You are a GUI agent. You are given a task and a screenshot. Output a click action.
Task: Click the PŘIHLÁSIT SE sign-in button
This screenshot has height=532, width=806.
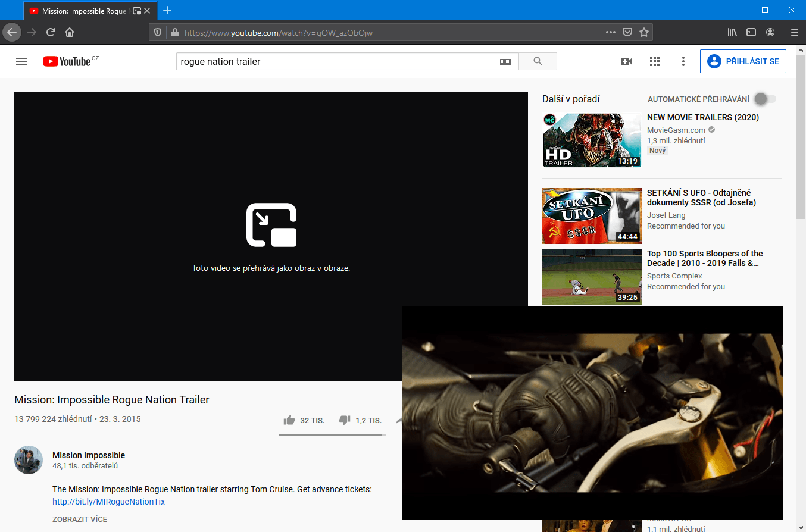coord(743,61)
